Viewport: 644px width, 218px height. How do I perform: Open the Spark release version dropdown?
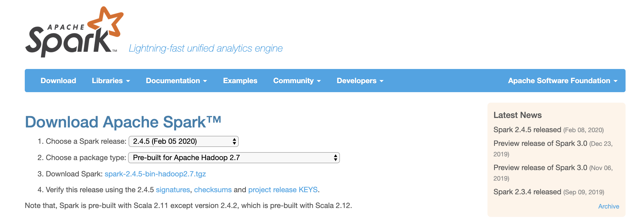point(184,141)
